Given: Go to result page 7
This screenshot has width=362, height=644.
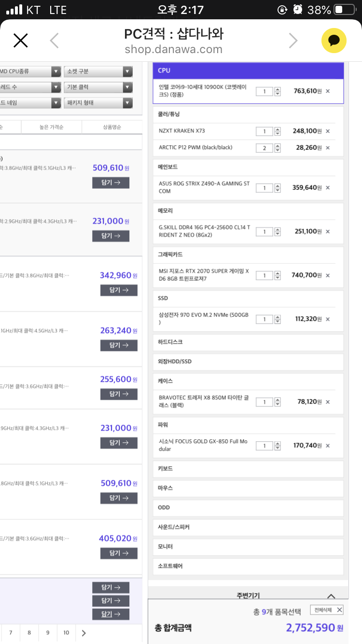Looking at the screenshot, I should tap(11, 633).
